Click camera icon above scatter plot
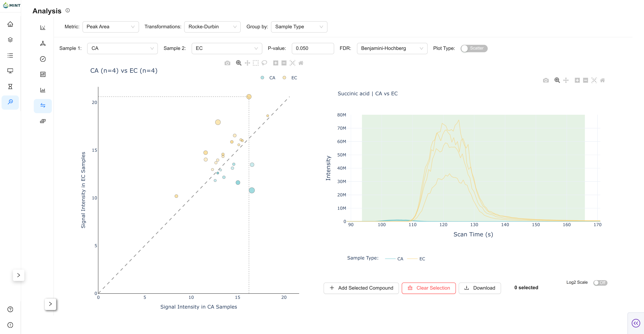 click(x=227, y=63)
